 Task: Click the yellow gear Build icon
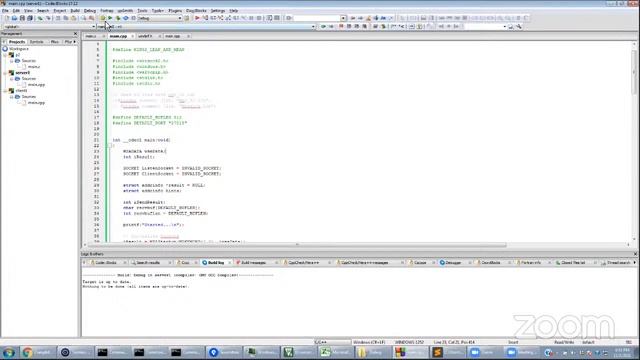[x=102, y=18]
